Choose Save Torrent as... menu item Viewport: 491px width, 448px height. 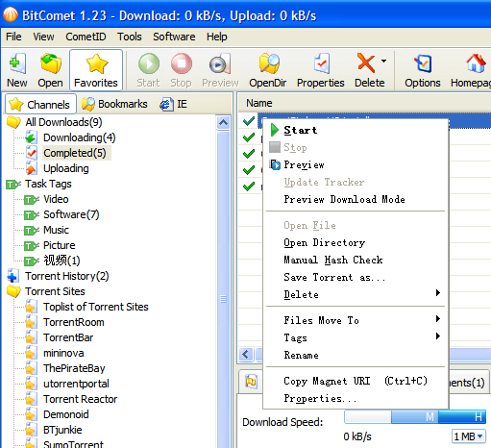[356, 277]
